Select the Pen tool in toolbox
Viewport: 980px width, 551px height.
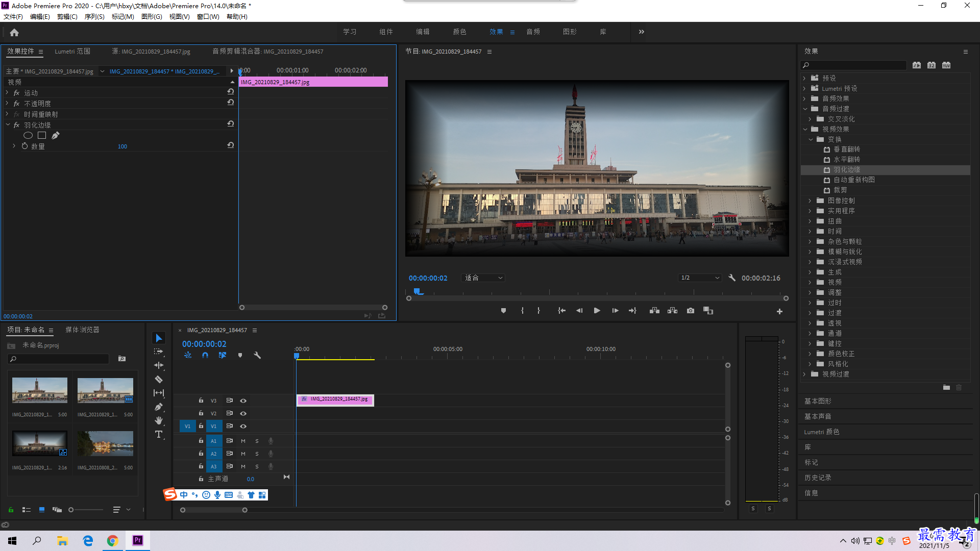click(x=159, y=407)
